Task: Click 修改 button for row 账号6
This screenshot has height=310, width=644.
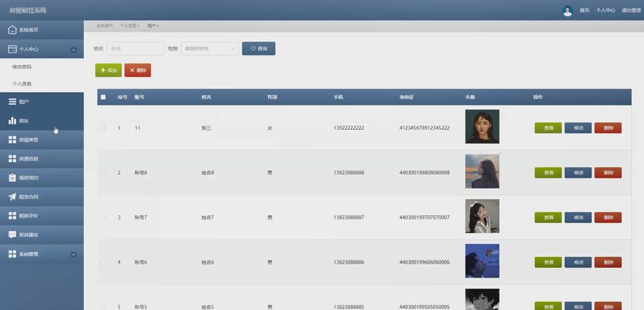Action: (578, 262)
